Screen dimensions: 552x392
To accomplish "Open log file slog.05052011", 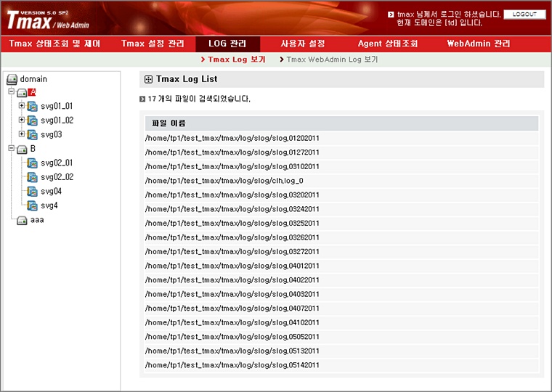I will click(x=232, y=337).
